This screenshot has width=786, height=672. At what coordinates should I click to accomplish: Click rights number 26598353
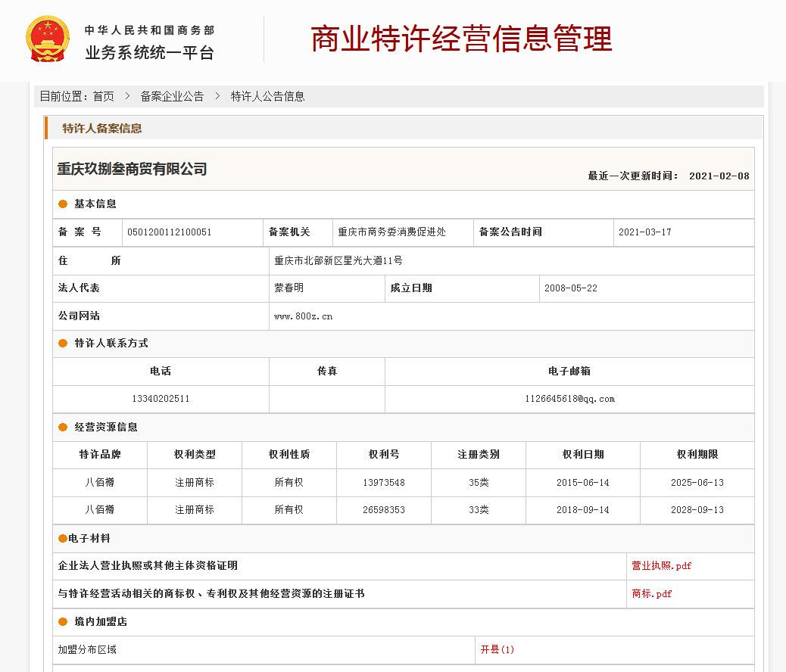click(384, 510)
